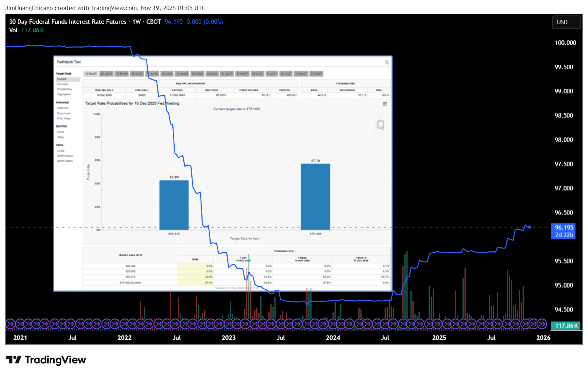Click the TradingView logo at bottom left

[46, 360]
